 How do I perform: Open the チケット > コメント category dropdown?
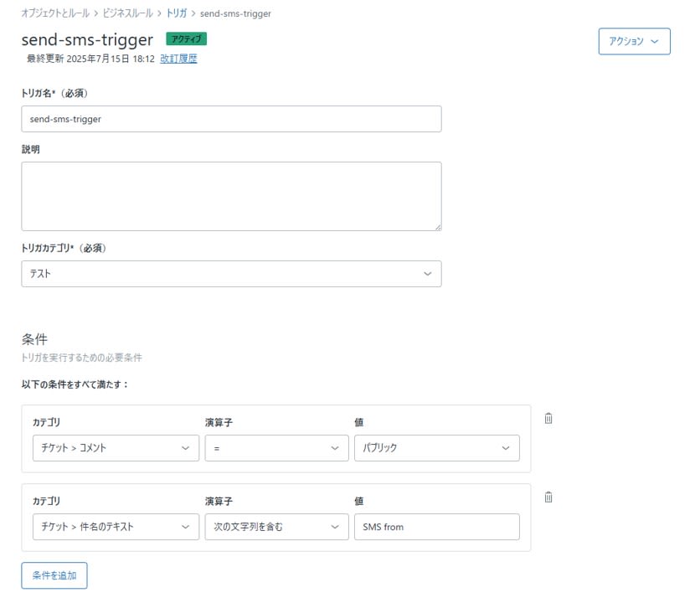tap(116, 448)
